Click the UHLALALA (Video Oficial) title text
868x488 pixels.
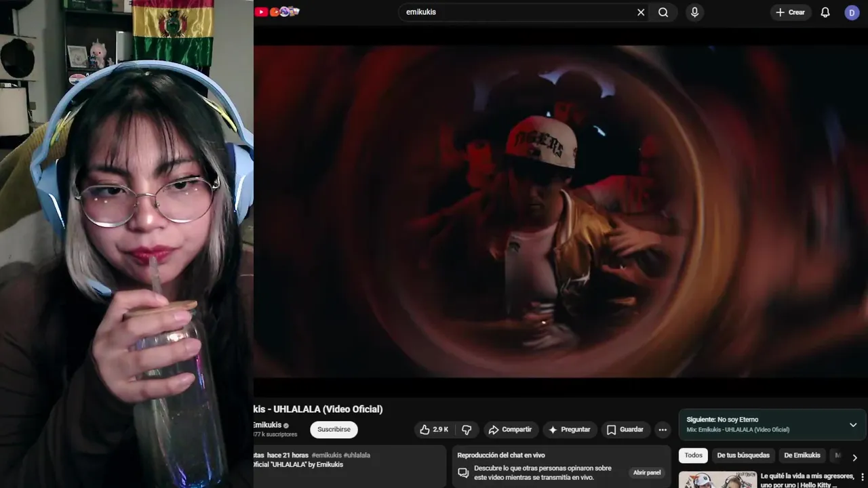[328, 409]
